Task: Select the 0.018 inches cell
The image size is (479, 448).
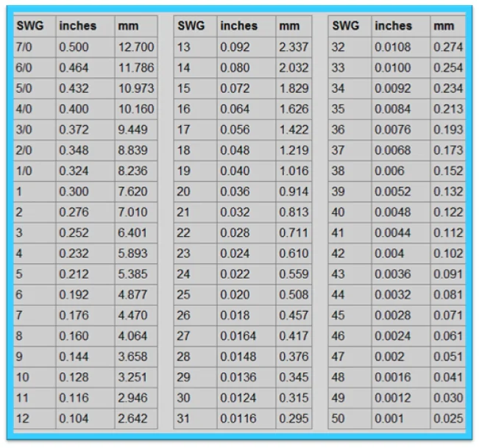Action: pyautogui.click(x=246, y=316)
